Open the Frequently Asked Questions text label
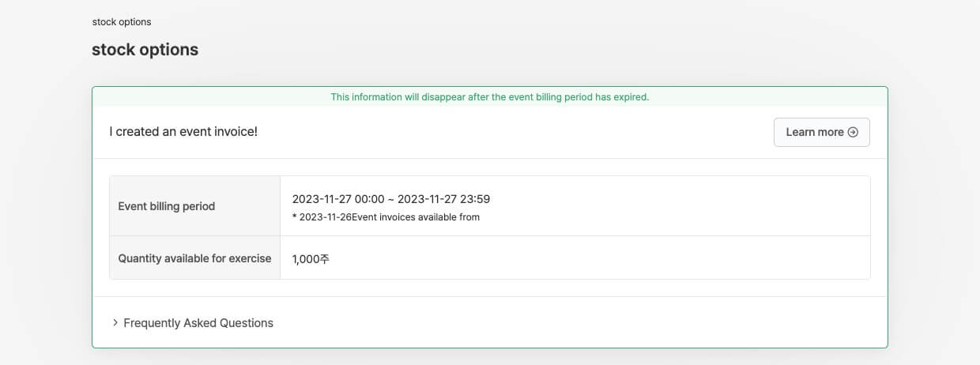This screenshot has width=980, height=365. [198, 322]
